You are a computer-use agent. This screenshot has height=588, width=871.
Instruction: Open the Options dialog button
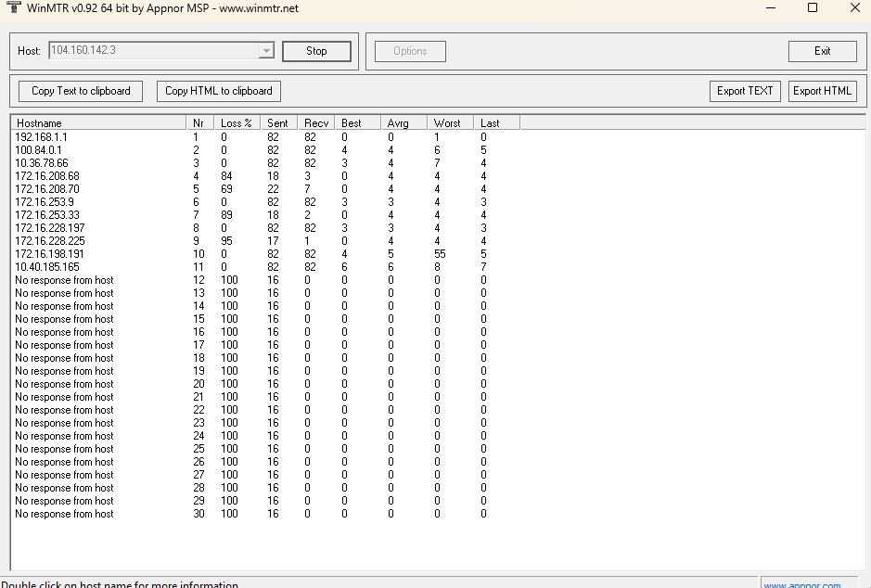[410, 51]
